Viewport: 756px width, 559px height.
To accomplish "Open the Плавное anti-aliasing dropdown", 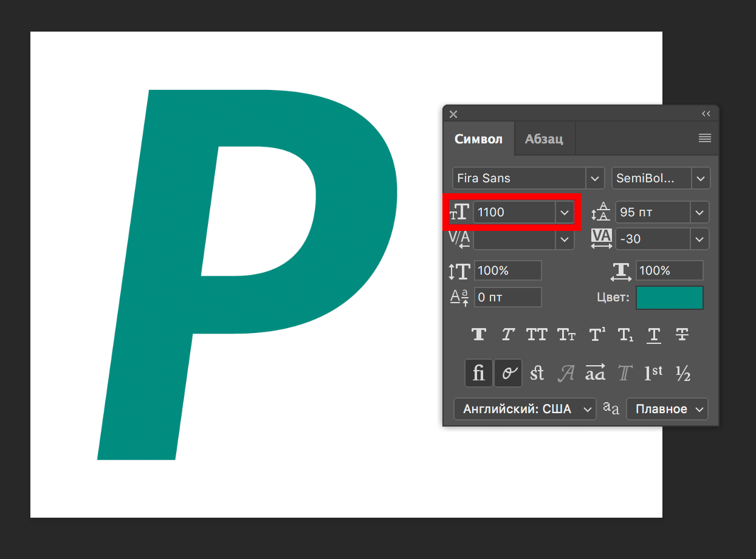I will pyautogui.click(x=667, y=409).
